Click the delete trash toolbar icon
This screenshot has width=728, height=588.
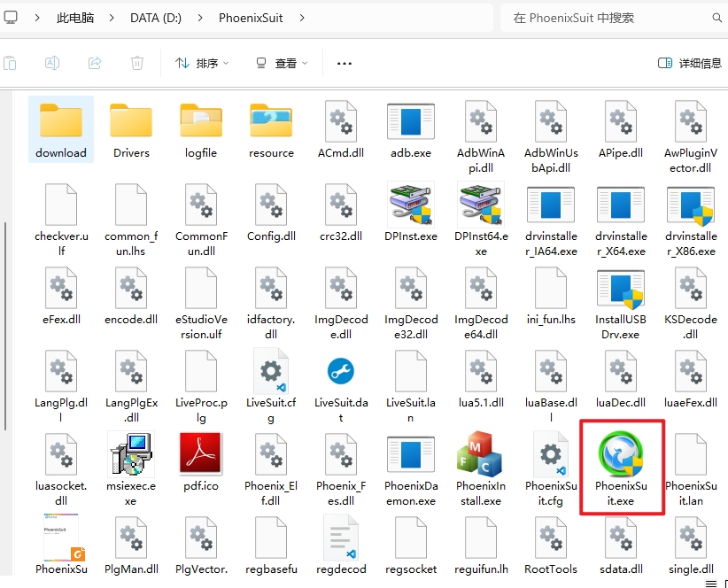(x=137, y=63)
